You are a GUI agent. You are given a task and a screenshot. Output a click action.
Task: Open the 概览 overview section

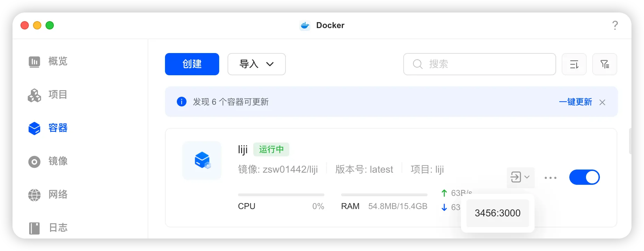click(48, 61)
